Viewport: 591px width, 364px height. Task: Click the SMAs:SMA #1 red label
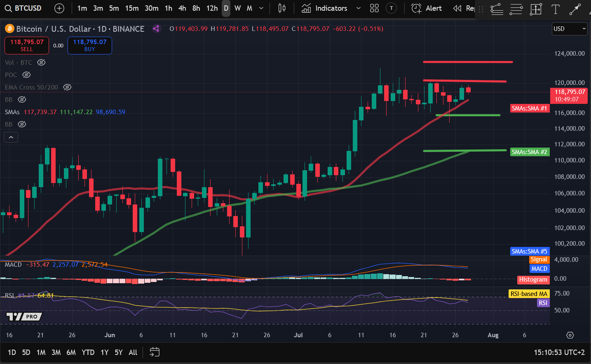(x=530, y=108)
